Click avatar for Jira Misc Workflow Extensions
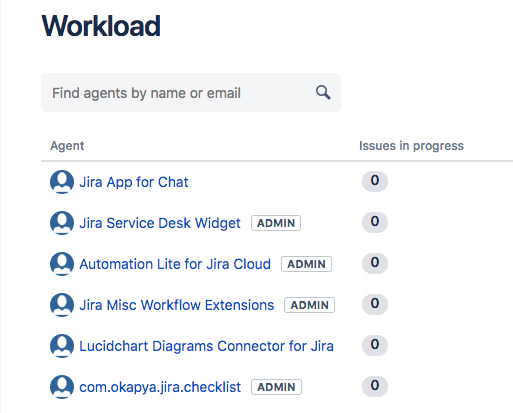The height and width of the screenshot is (413, 513). [62, 305]
